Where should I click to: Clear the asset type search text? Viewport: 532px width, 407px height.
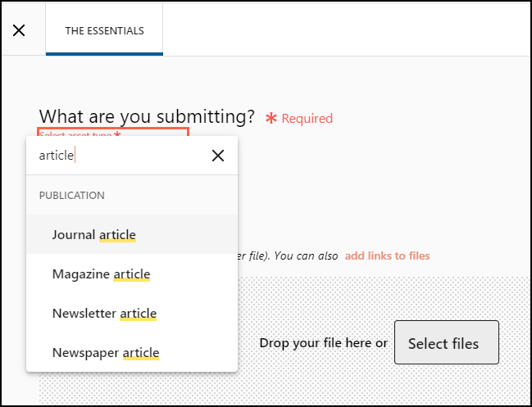click(217, 156)
